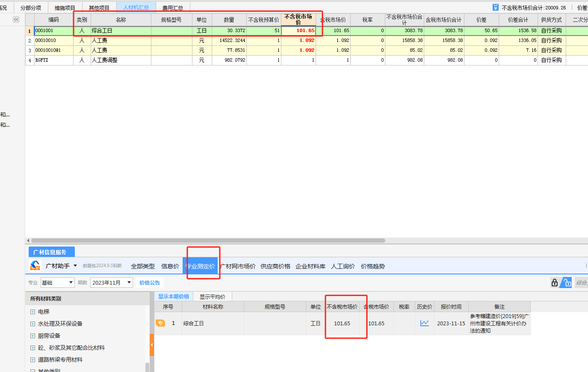Screen dimensions: 588x372
Task: Open the 期数 dropdown showing 2023年11月
Action: (x=111, y=283)
